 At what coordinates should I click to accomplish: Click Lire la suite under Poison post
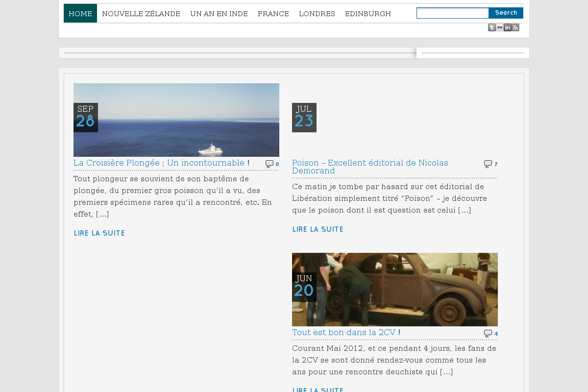[318, 229]
